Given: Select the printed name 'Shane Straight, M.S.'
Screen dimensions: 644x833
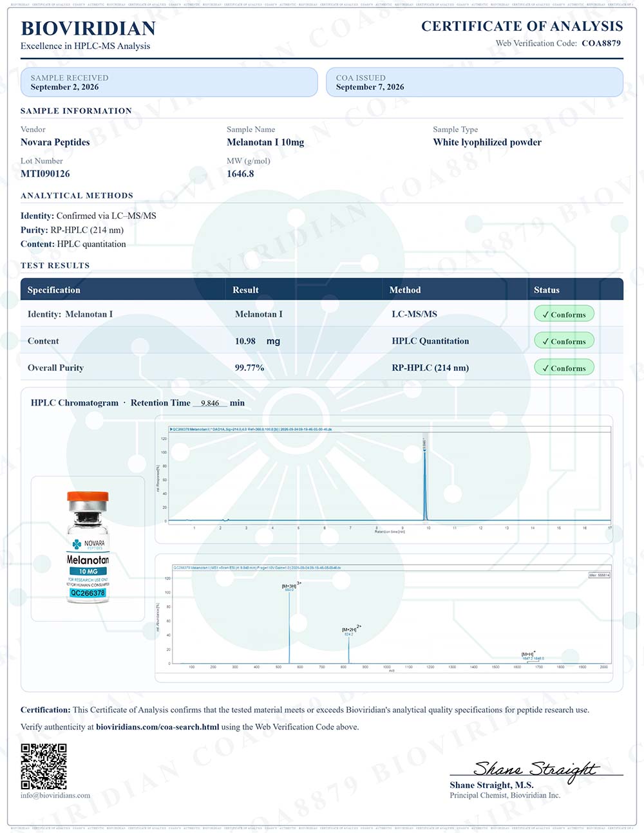Looking at the screenshot, I should pyautogui.click(x=491, y=785).
